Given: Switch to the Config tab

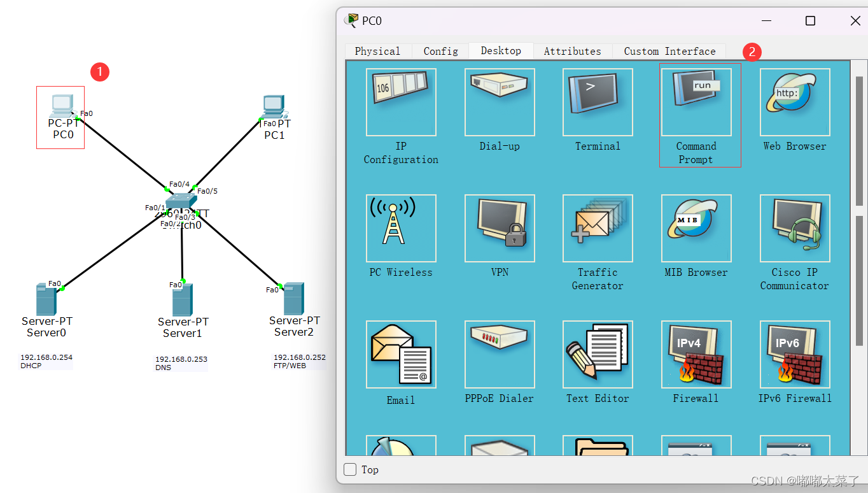Looking at the screenshot, I should coord(441,51).
